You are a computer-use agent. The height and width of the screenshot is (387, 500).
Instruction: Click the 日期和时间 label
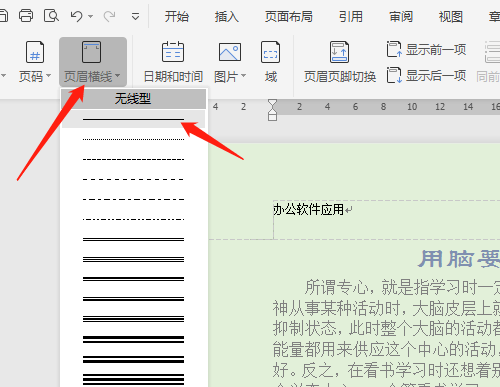173,77
